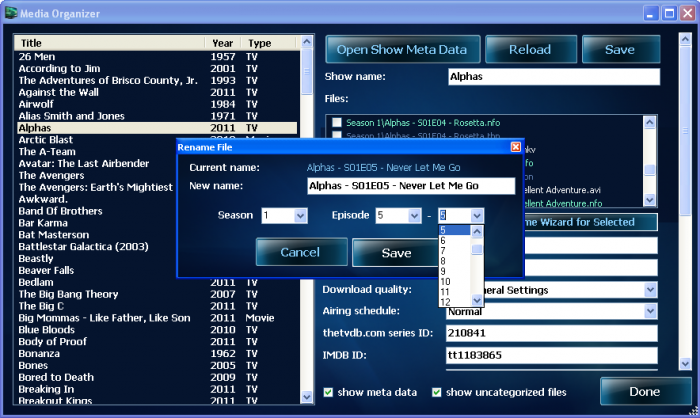
Task: Expand the Airing schedule dropdown set to Normal
Action: 650,311
